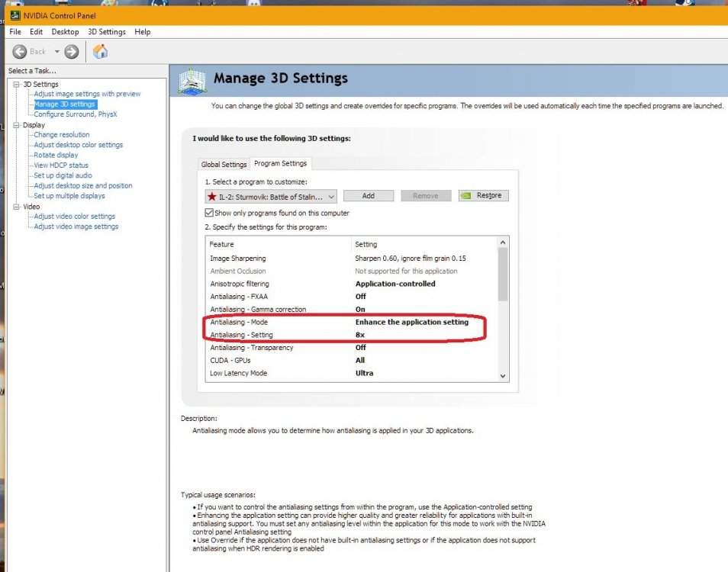Click the Restore button
This screenshot has height=572, width=728.
click(x=483, y=195)
